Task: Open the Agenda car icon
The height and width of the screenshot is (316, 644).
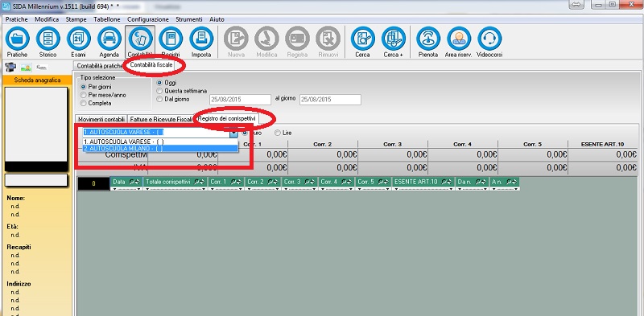Action: [x=109, y=39]
